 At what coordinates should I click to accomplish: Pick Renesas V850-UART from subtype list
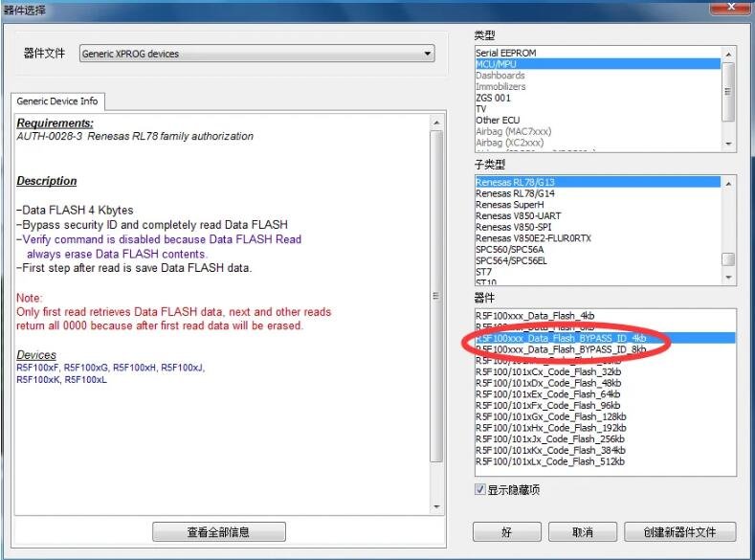(521, 216)
